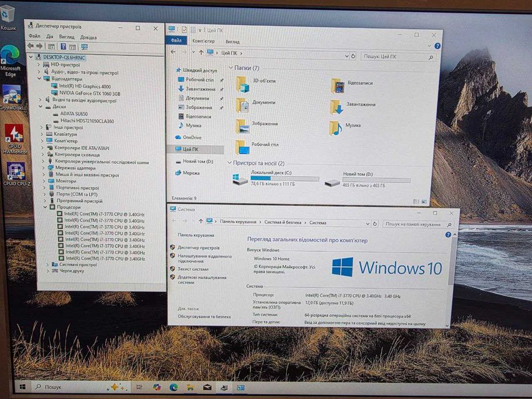This screenshot has height=399, width=532.
Task: Click Захист системи link
Action: 193,269
